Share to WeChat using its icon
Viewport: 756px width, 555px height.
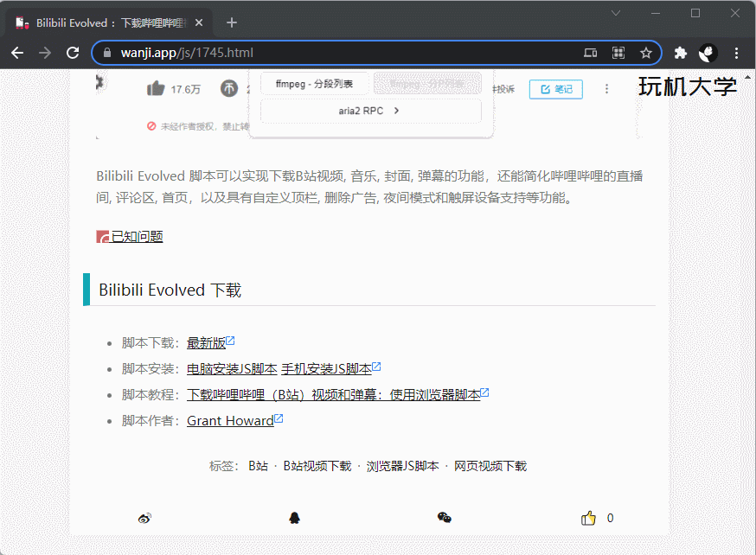tap(444, 518)
